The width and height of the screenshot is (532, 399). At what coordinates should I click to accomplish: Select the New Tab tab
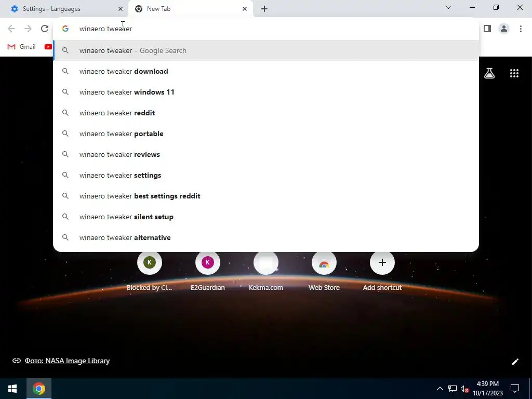[x=191, y=9]
